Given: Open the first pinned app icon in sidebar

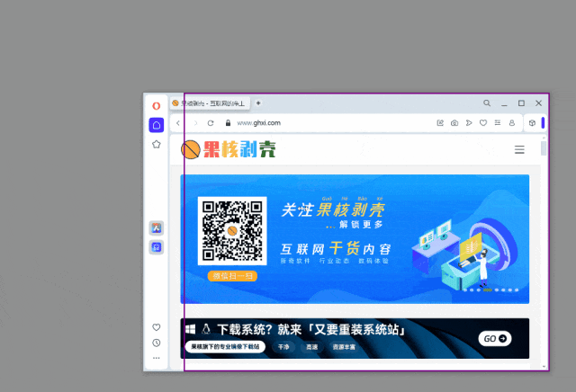Looking at the screenshot, I should click(156, 228).
